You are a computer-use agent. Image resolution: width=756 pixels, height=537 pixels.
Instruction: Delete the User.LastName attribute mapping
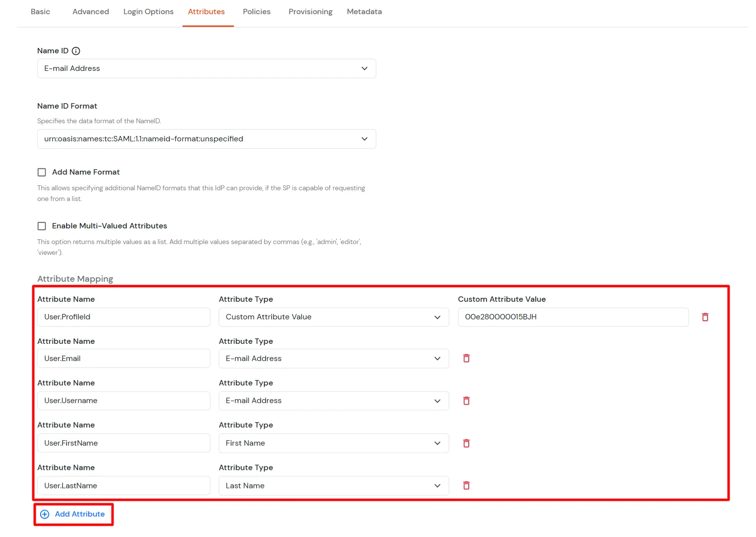[x=466, y=485]
